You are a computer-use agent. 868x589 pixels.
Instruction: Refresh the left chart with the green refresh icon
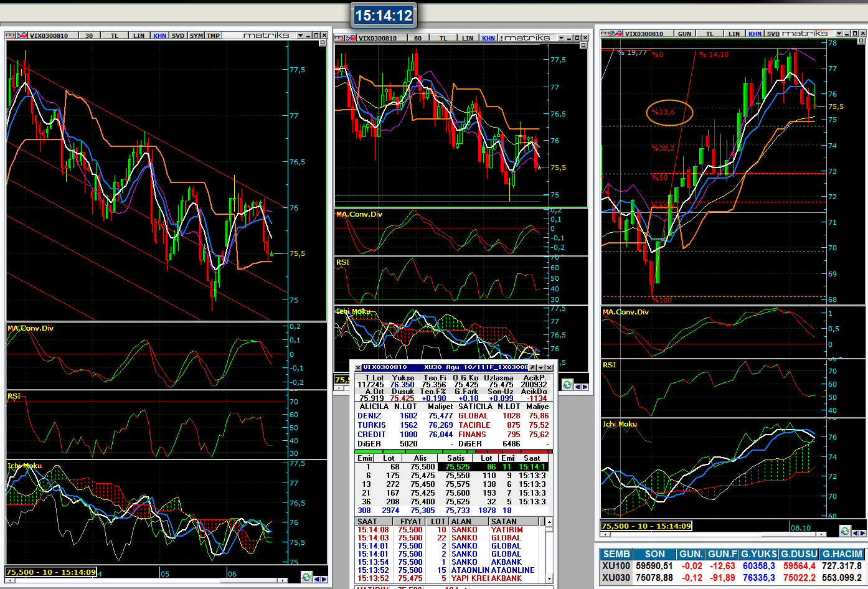[306, 577]
